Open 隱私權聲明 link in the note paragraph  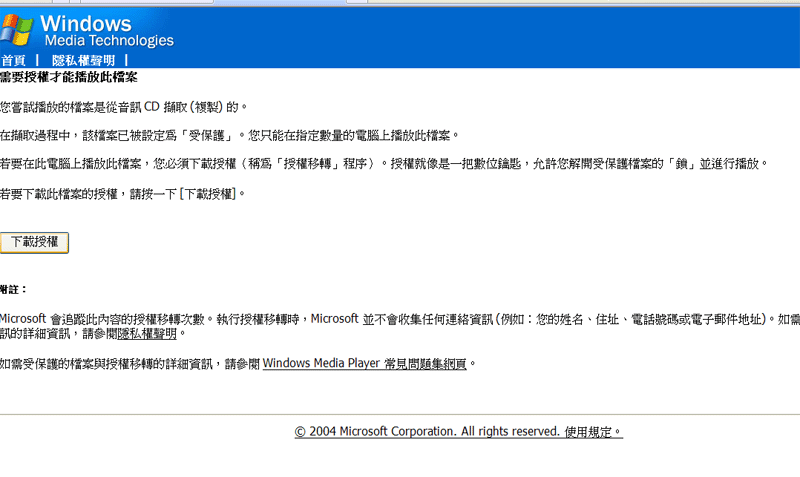(x=147, y=334)
